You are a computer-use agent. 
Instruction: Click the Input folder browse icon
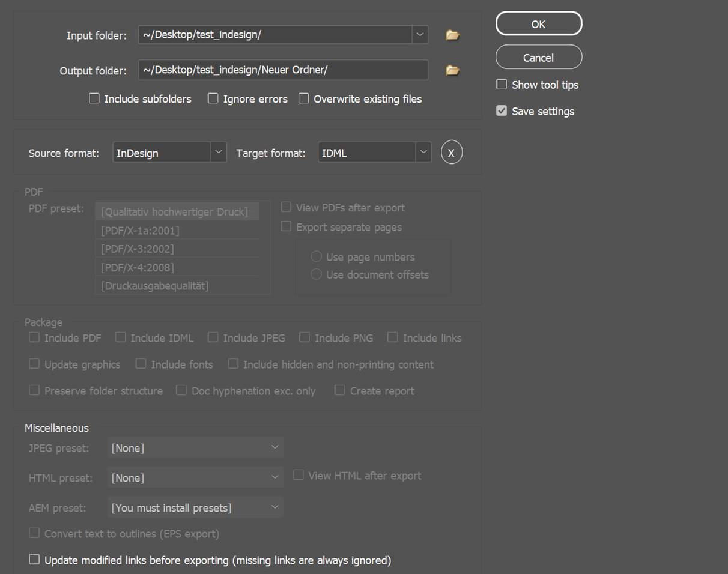coord(452,35)
